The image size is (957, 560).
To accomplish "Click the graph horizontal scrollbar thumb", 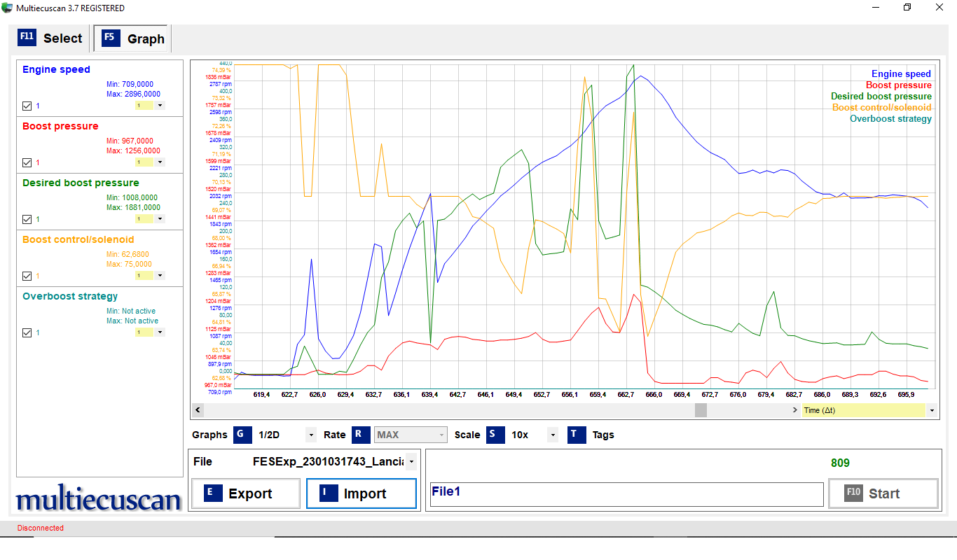I will [701, 410].
